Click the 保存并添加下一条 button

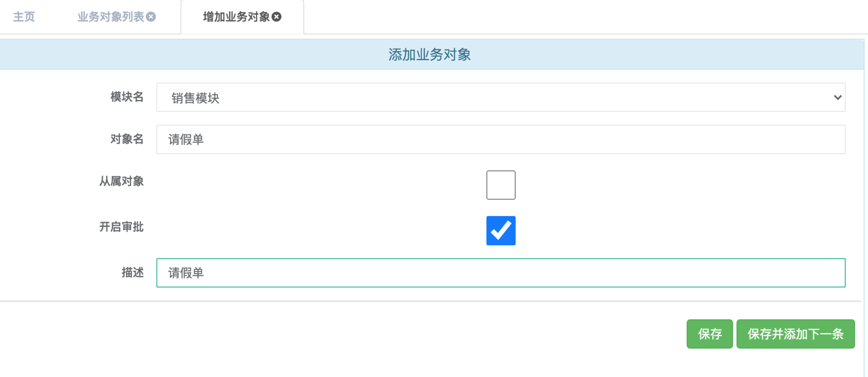pyautogui.click(x=795, y=334)
